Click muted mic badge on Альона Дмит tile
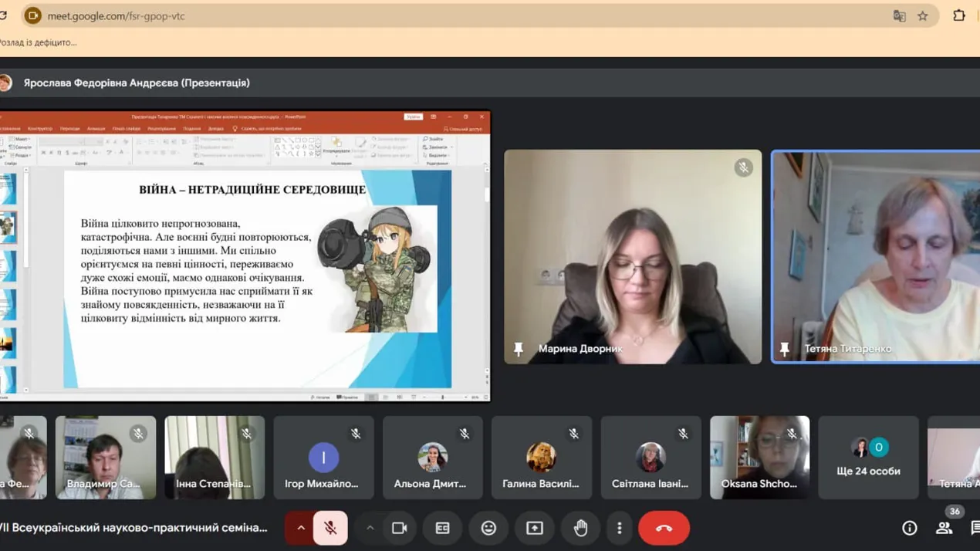The width and height of the screenshot is (980, 551). (x=465, y=434)
